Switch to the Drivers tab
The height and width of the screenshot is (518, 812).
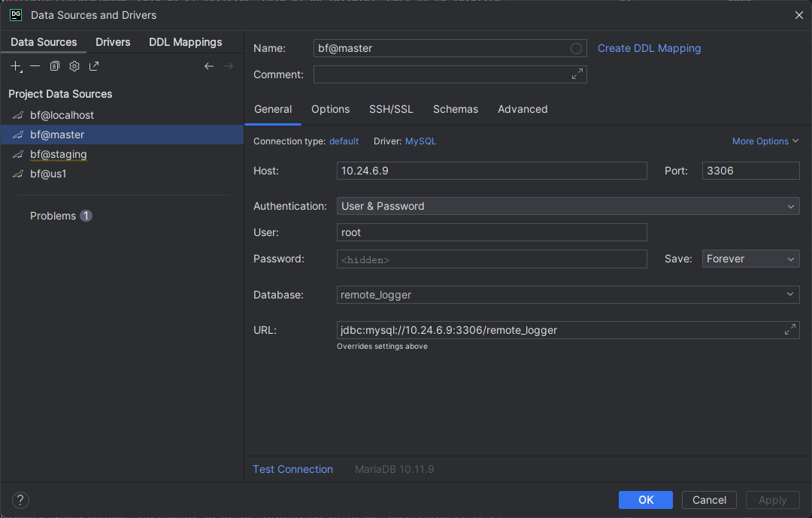(x=113, y=42)
